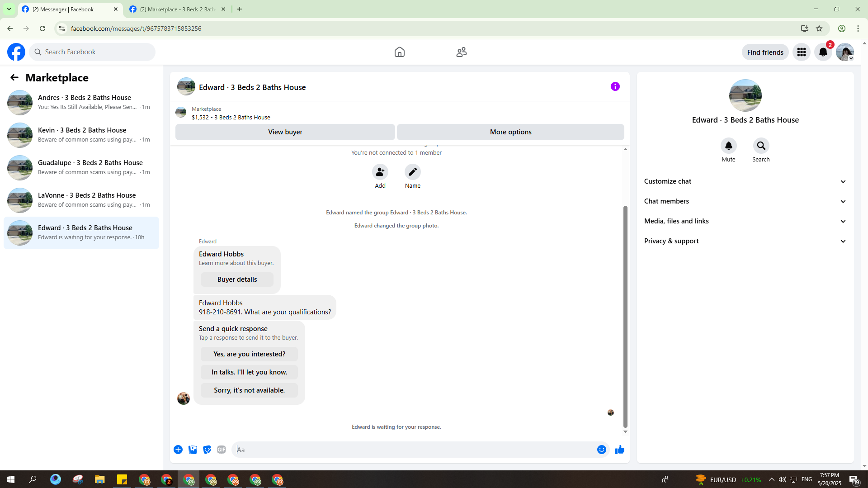This screenshot has width=868, height=488.
Task: Open conversation information purple icon
Action: pos(615,86)
